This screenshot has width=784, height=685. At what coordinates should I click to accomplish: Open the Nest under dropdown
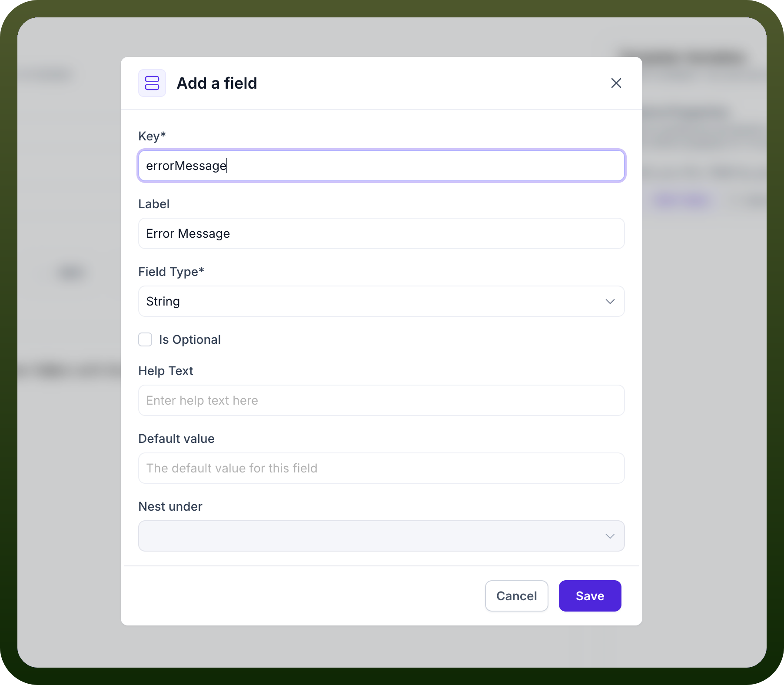pos(381,536)
